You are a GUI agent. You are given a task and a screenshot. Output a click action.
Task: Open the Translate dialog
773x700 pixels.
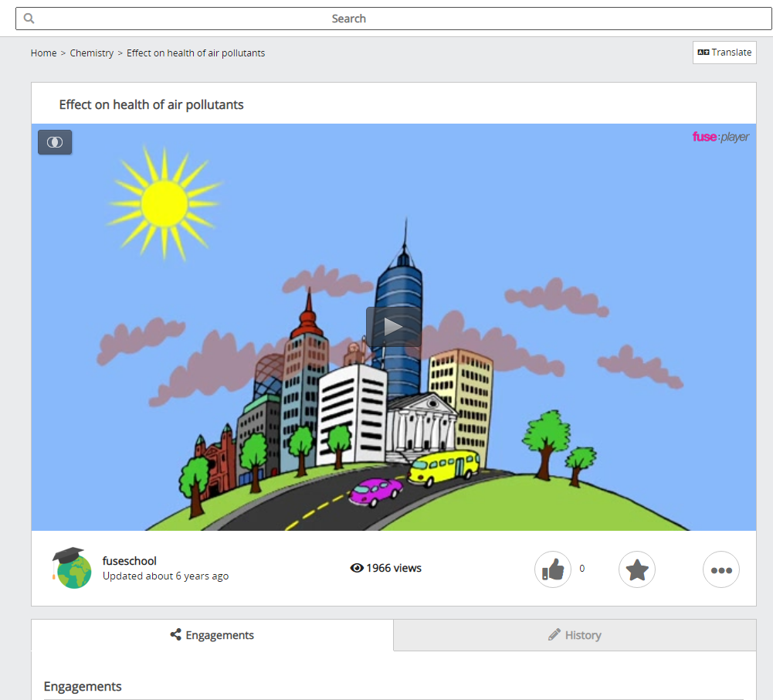click(724, 52)
